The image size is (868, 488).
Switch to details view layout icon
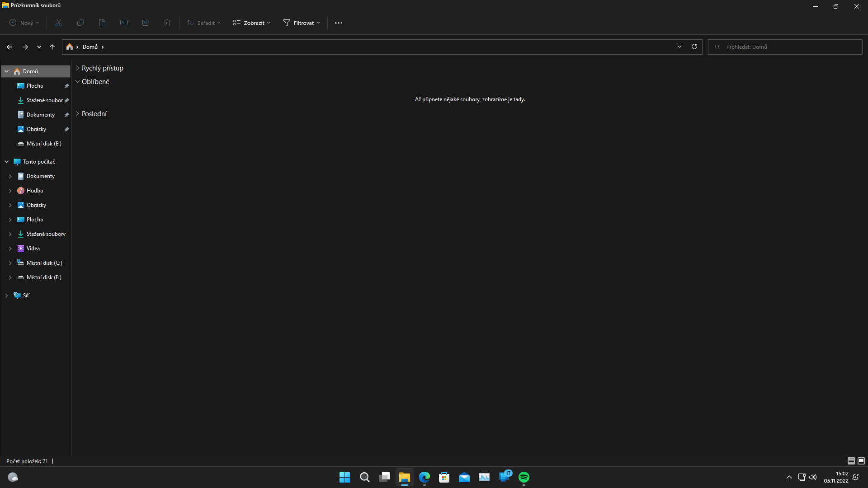(x=851, y=461)
